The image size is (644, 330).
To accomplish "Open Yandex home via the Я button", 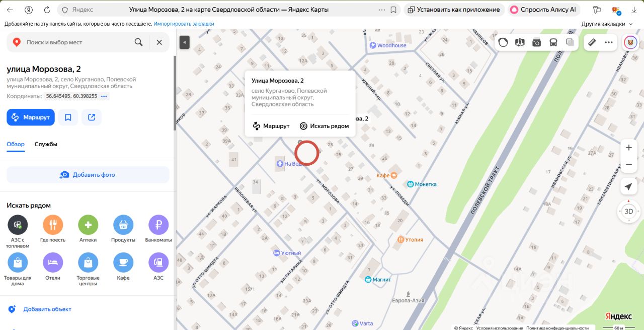I will click(29, 10).
